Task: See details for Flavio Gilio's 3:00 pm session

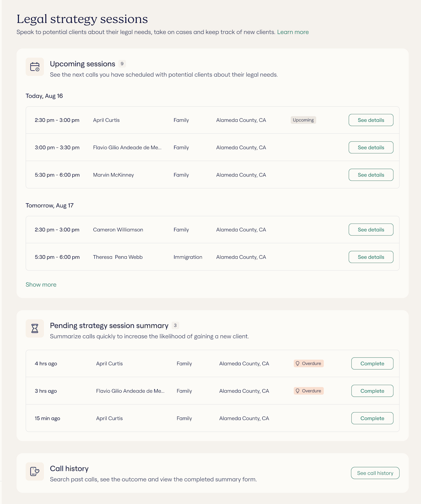Action: point(371,147)
